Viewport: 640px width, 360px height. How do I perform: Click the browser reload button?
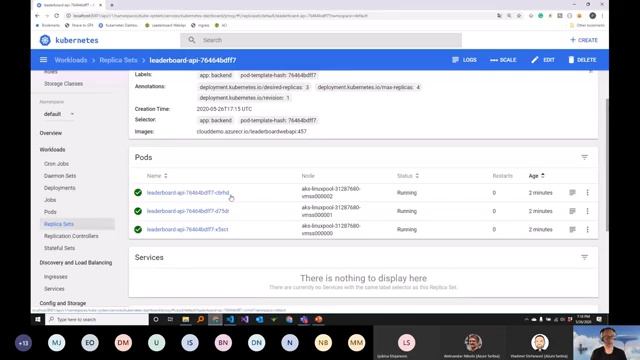pyautogui.click(x=56, y=16)
